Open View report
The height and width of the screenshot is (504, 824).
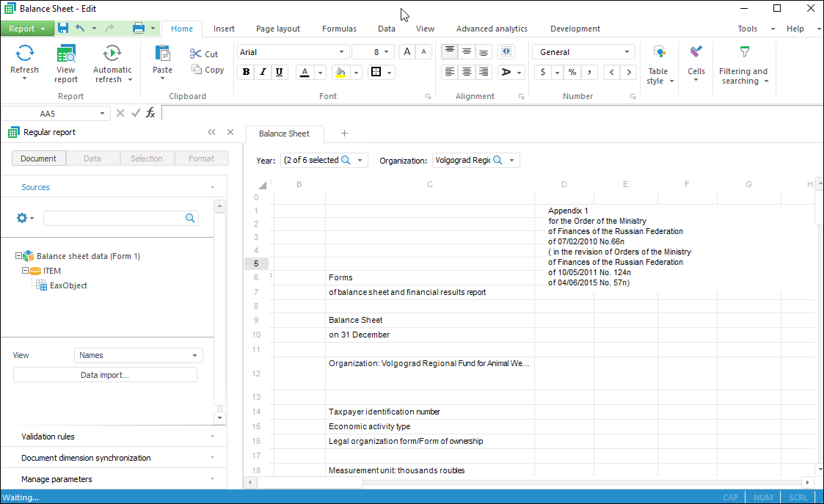tap(66, 54)
